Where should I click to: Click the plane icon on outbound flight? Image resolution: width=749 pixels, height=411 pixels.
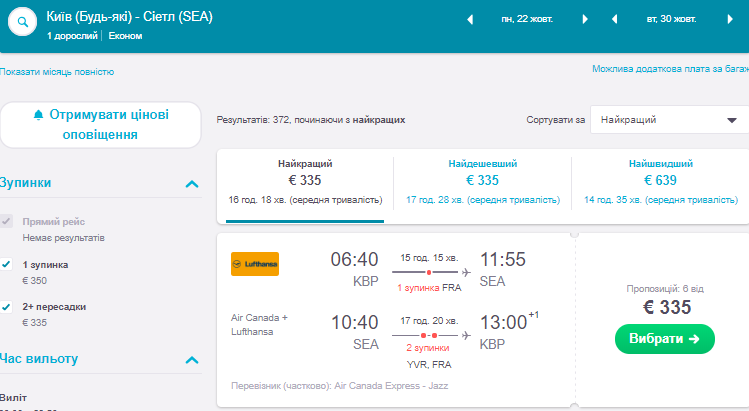466,271
